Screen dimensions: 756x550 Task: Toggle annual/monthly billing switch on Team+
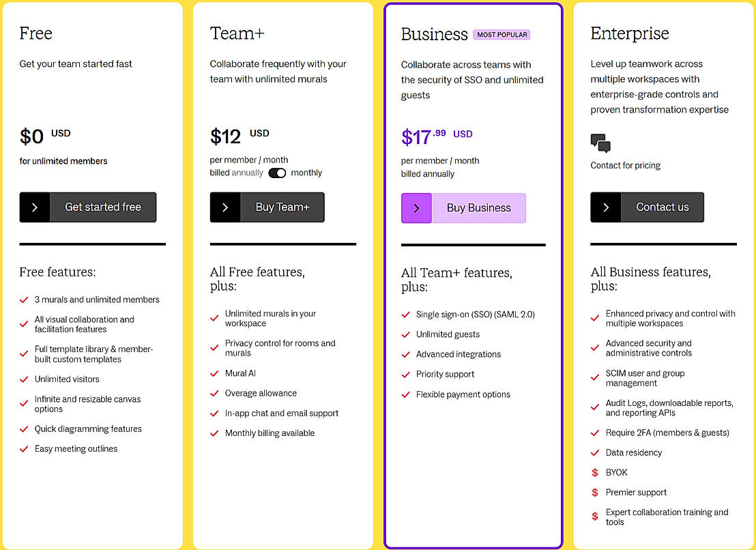(277, 173)
